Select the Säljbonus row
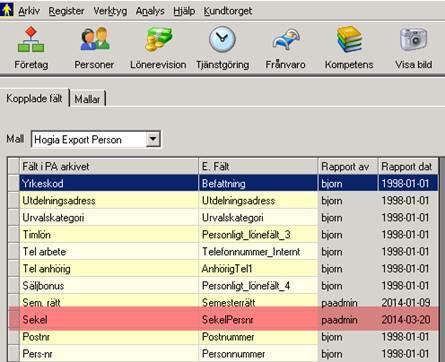The image size is (445, 362). pos(222,286)
